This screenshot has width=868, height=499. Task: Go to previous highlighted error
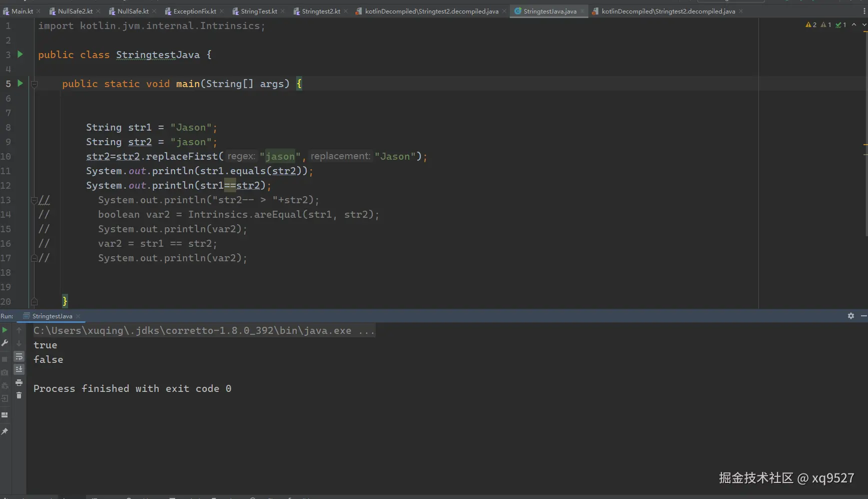[854, 25]
